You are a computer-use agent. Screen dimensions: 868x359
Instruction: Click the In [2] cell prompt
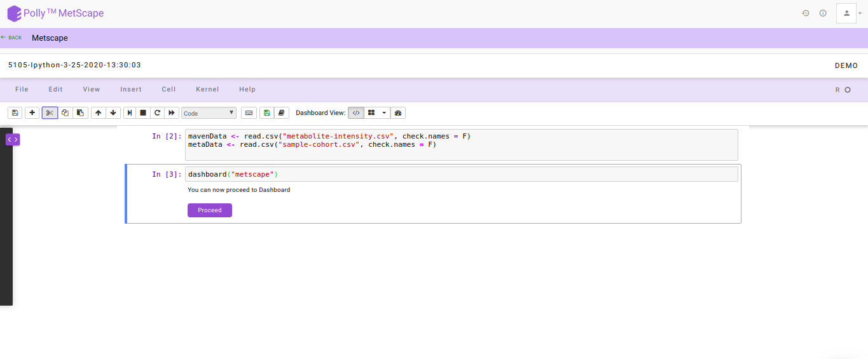[167, 136]
